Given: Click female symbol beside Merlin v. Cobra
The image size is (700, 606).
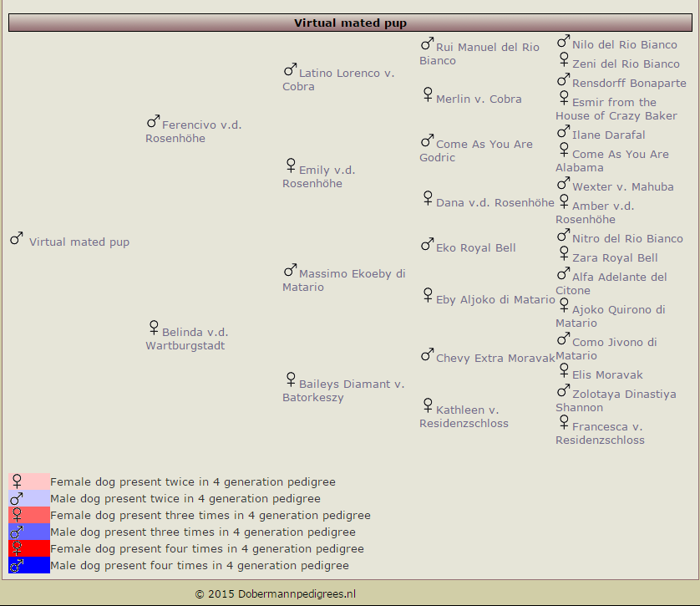Looking at the screenshot, I should point(428,94).
